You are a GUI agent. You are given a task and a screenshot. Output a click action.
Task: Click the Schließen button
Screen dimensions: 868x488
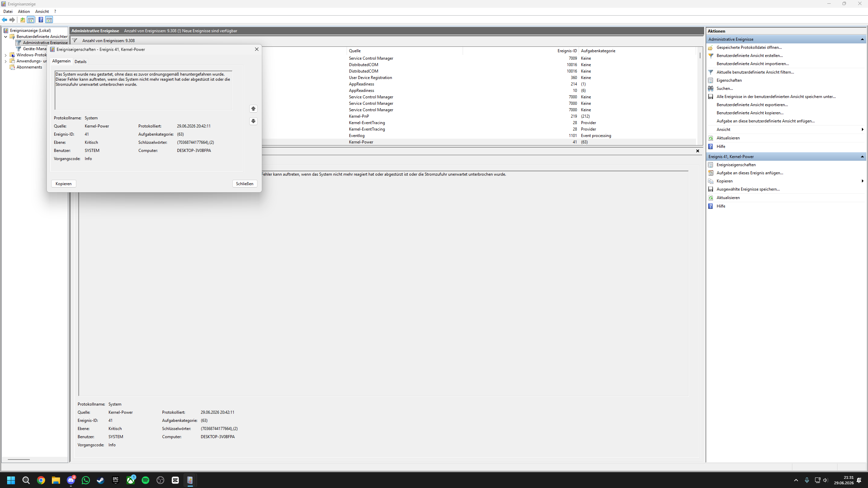tap(245, 183)
